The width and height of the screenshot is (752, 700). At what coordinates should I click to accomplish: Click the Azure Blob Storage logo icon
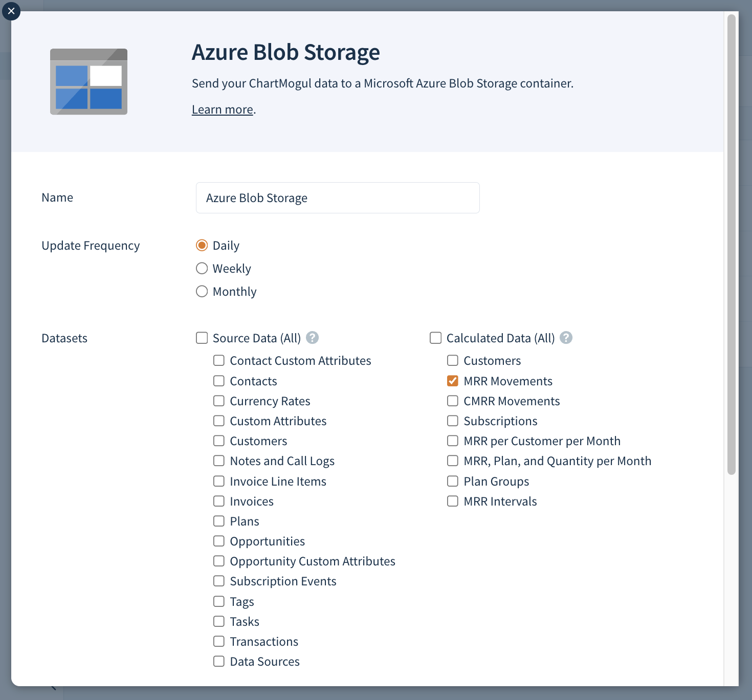point(88,81)
